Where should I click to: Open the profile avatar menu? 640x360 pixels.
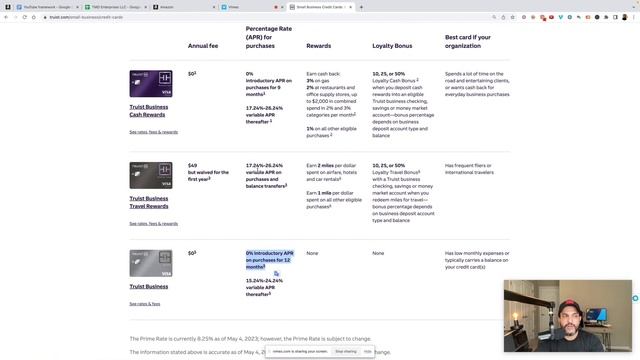point(624,17)
